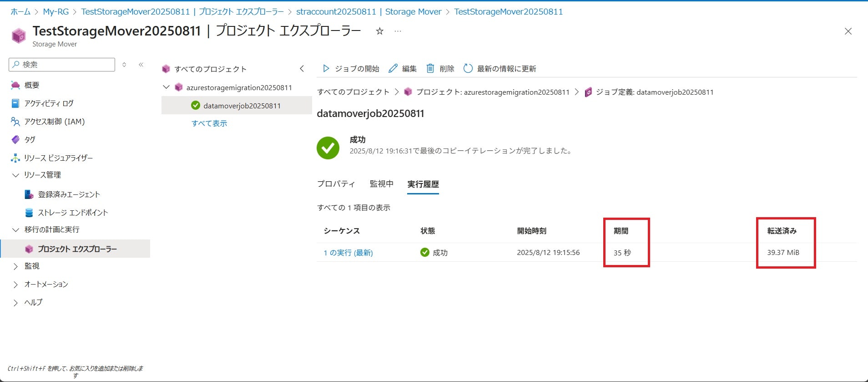Click green success icon in run row
Image resolution: width=868 pixels, height=382 pixels.
coord(425,252)
